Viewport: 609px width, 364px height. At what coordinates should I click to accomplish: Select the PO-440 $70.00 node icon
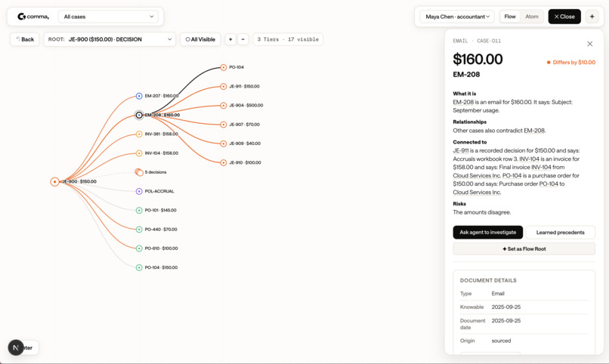139,230
